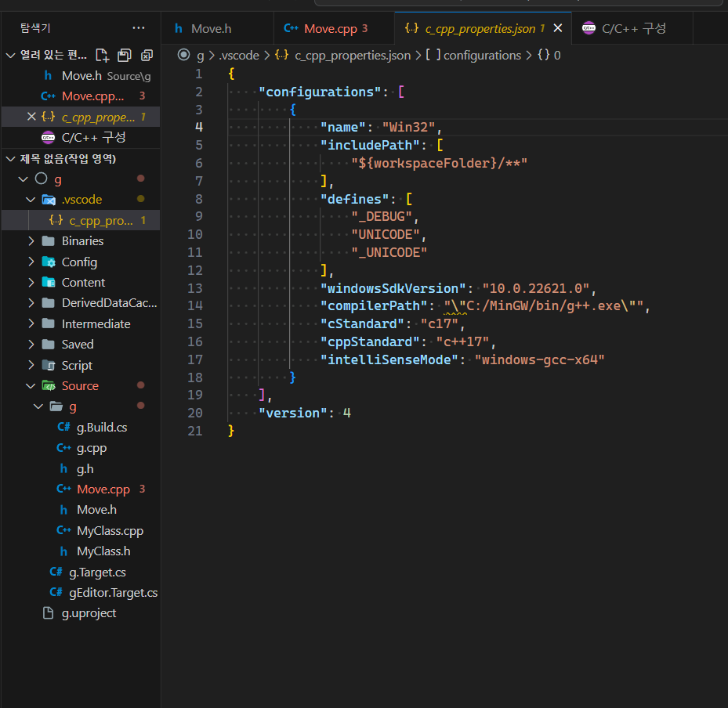Click the C# icon next to g.Build.cs
This screenshot has width=728, height=708.
[65, 427]
